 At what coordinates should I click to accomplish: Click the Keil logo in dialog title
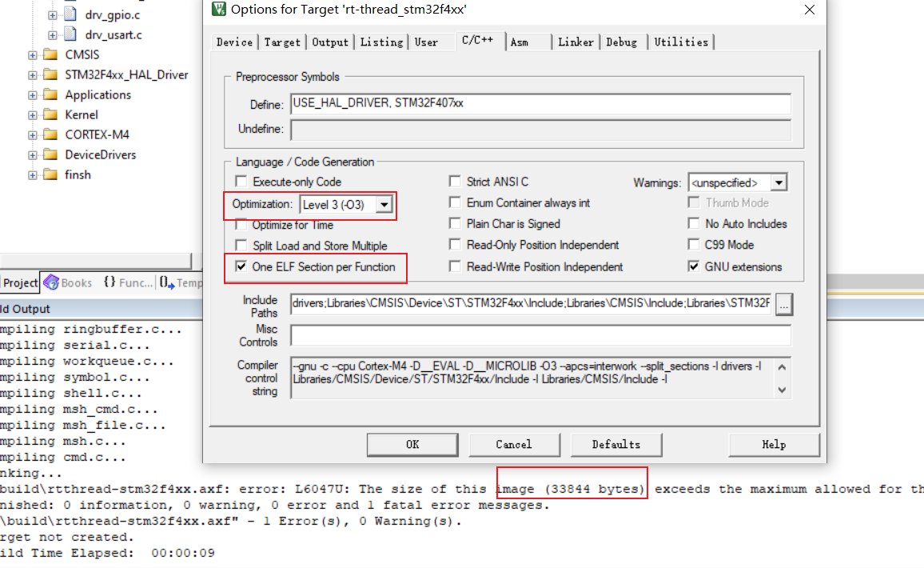(219, 9)
